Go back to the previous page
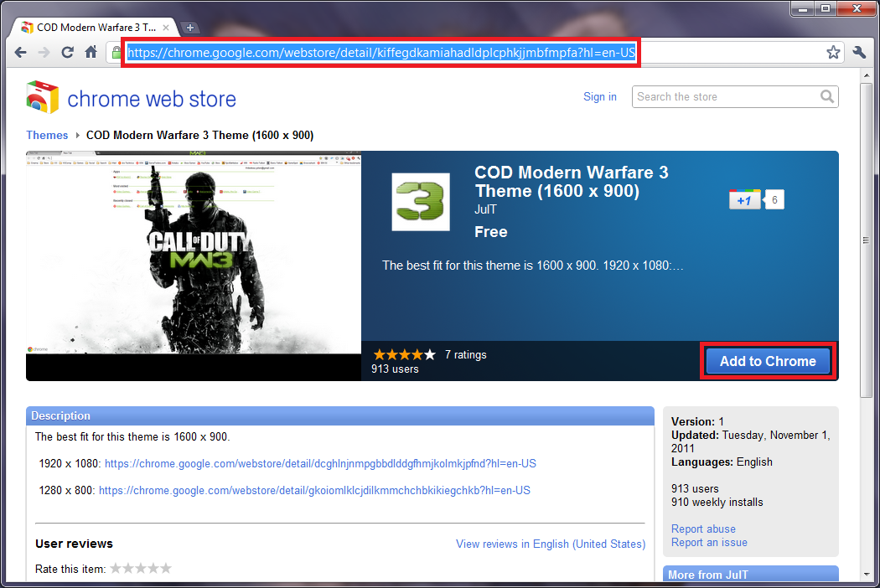 point(21,53)
